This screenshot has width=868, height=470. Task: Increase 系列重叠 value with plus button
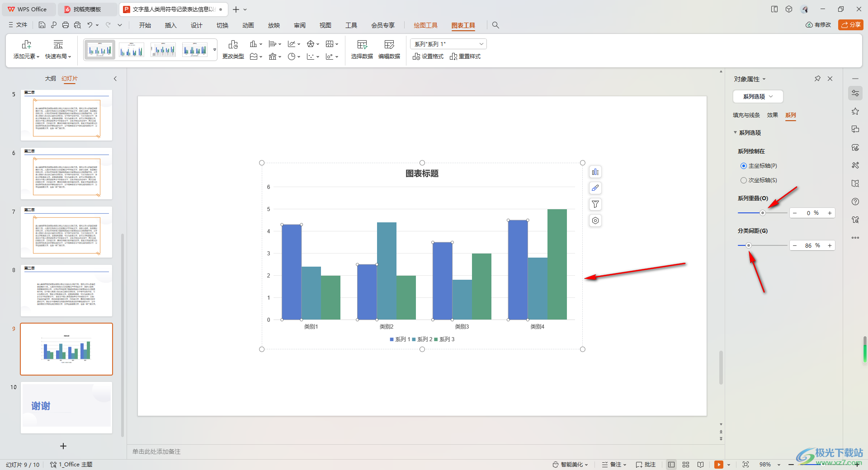[830, 213]
